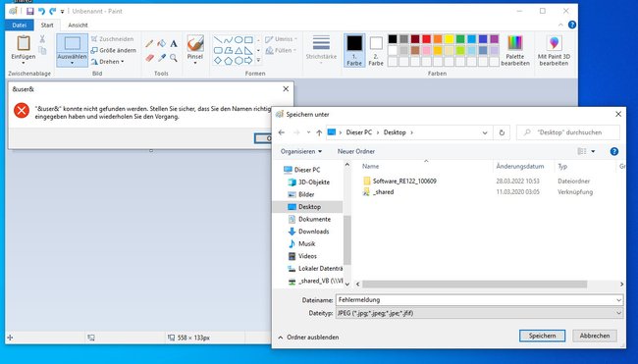
Task: Refresh the Desktop folder listing
Action: pos(502,132)
